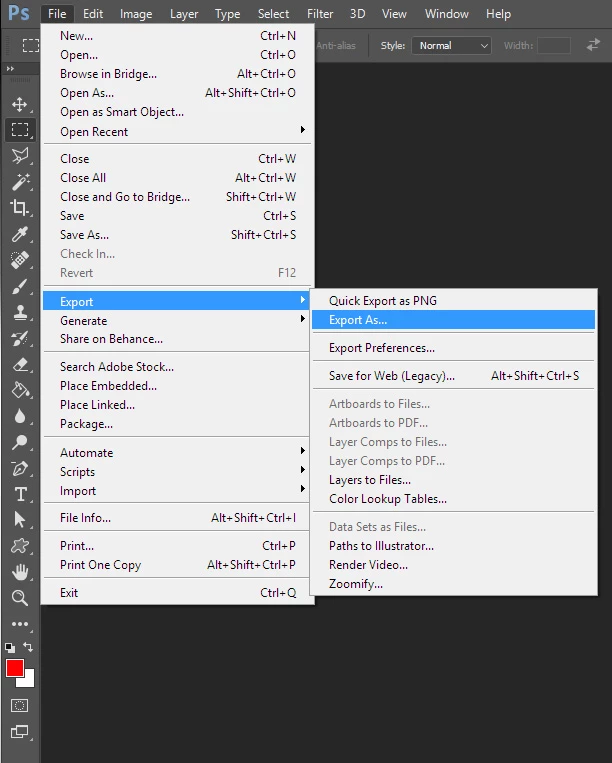612x763 pixels.
Task: Choose Paths to Illustrator...
Action: pyautogui.click(x=453, y=545)
